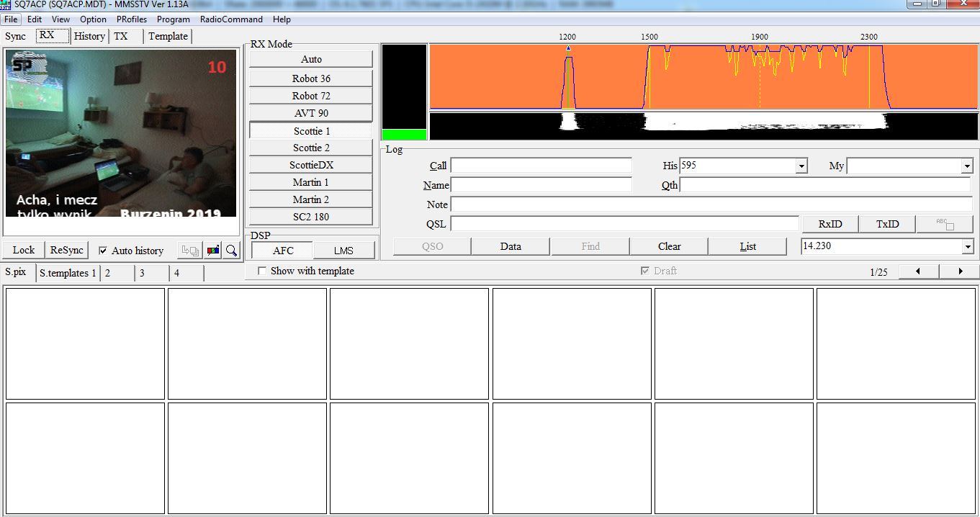This screenshot has width=980, height=517.
Task: Choose Martin 1 receive mode
Action: (311, 182)
